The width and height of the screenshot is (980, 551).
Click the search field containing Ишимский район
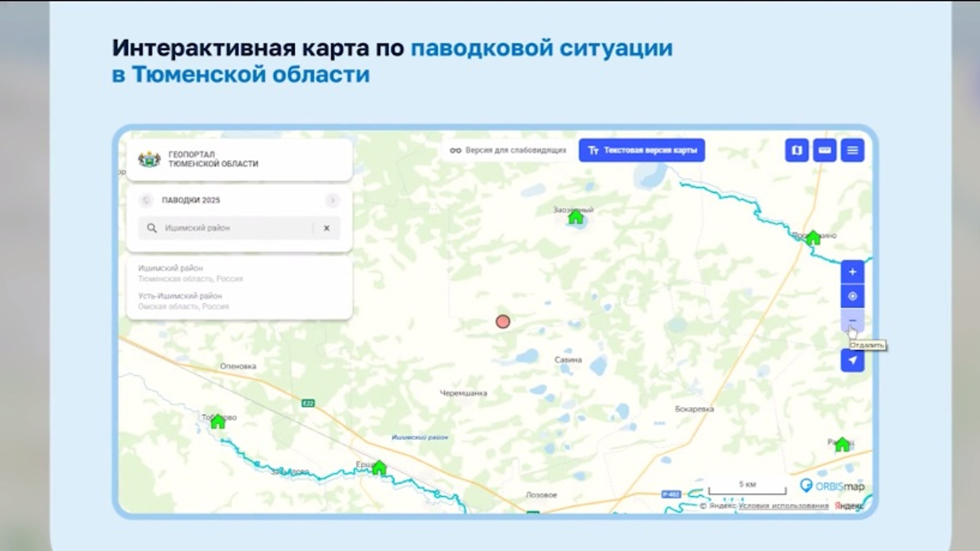(x=239, y=228)
